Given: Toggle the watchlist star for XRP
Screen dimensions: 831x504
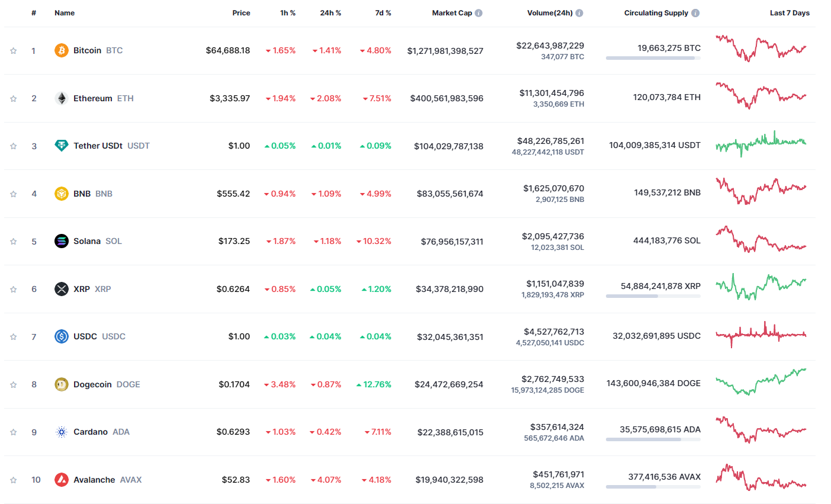Looking at the screenshot, I should pyautogui.click(x=13, y=289).
